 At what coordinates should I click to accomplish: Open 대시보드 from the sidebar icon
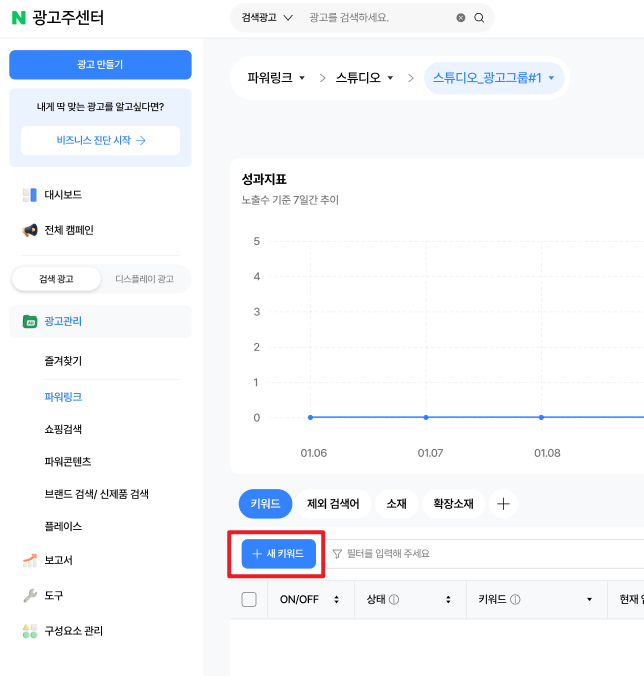point(30,195)
